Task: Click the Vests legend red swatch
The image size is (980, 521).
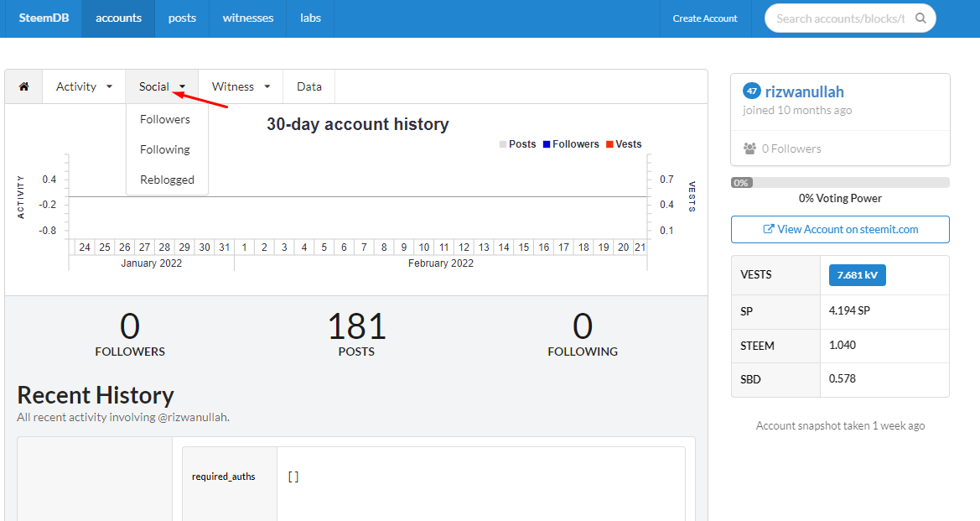Action: tap(609, 144)
